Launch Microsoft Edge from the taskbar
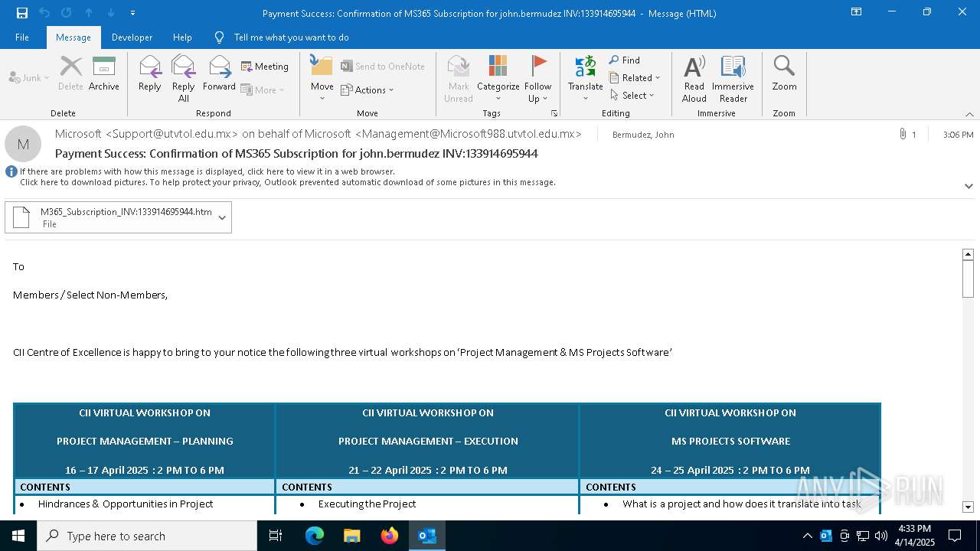Screen dimensions: 980x551 [x=315, y=536]
